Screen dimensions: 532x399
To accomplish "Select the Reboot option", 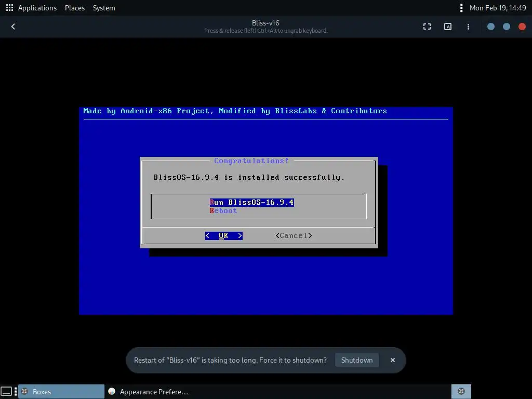I will 223,211.
